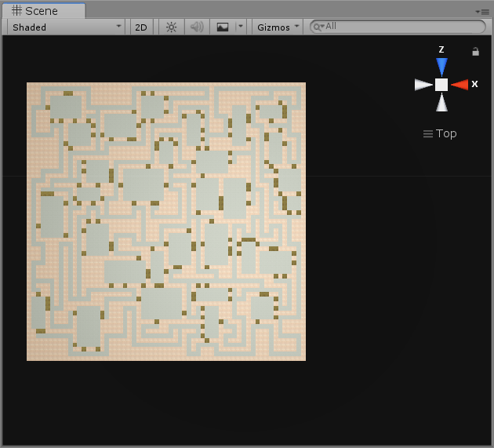Open the Gizmos dropdown menu
494x448 pixels.
coord(278,27)
